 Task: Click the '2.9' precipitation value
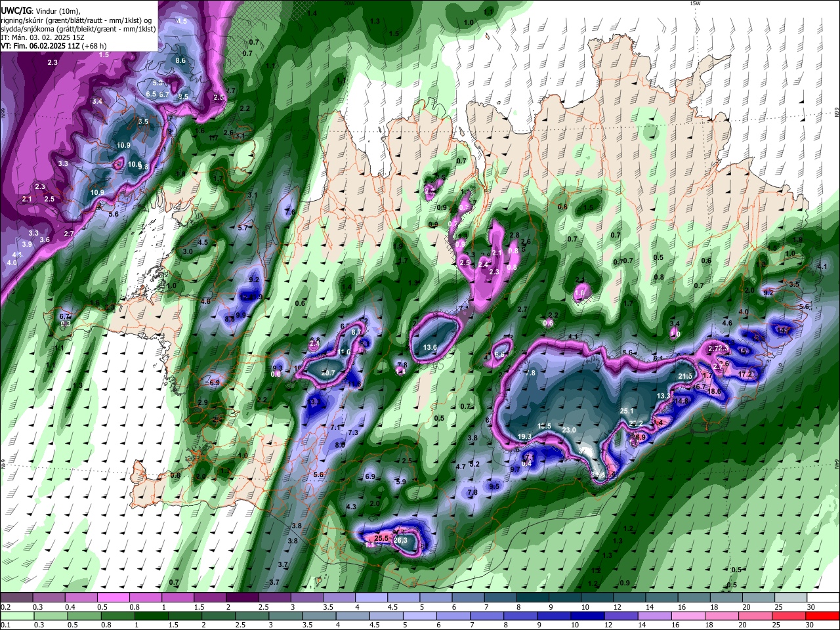pyautogui.click(x=202, y=402)
